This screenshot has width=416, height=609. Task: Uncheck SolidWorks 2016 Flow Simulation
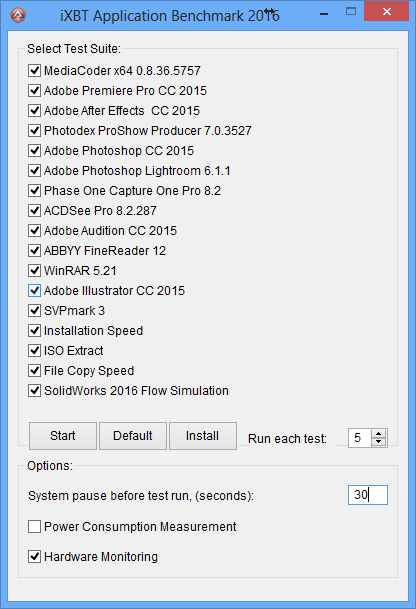point(34,391)
